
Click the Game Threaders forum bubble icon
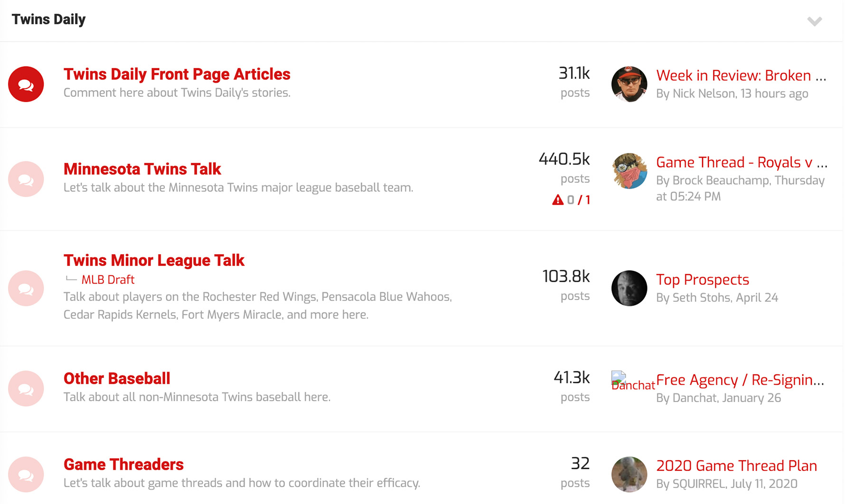[26, 475]
